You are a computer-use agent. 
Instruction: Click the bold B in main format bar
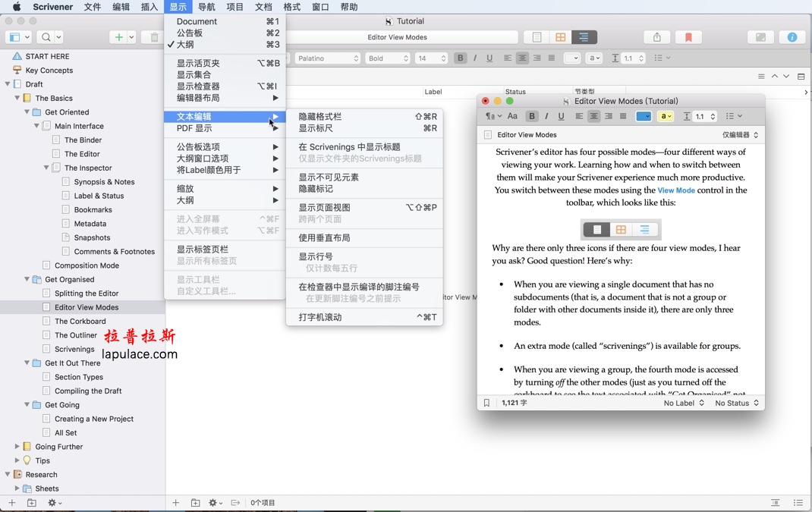coord(460,58)
